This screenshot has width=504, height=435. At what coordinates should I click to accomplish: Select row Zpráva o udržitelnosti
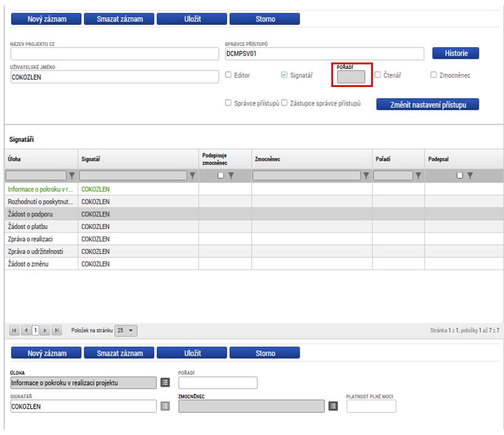point(254,251)
